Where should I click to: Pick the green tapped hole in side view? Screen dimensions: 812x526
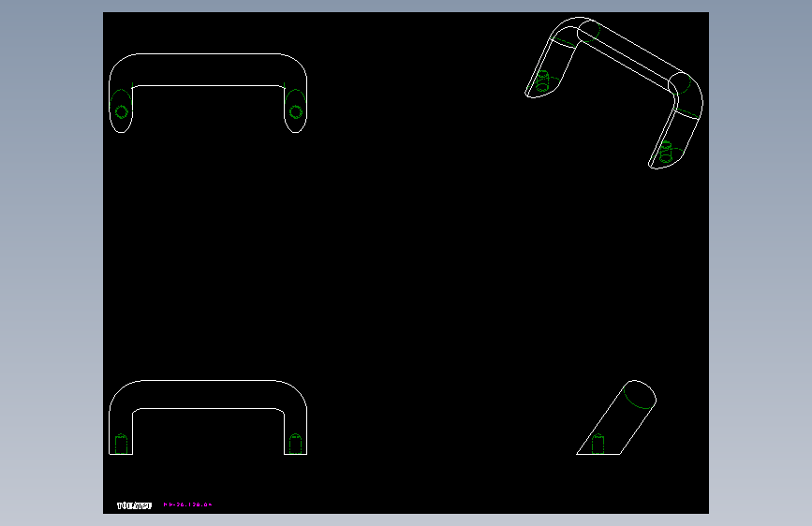[x=598, y=444]
